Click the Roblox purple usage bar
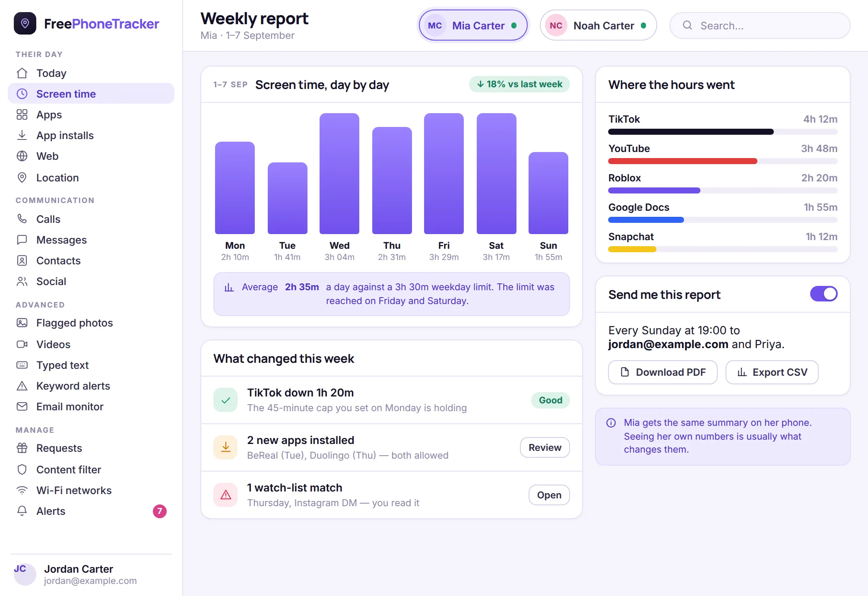868x596 pixels. coord(654,190)
